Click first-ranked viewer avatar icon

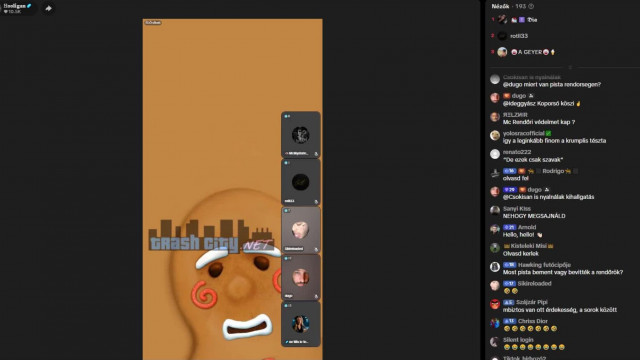(x=502, y=19)
